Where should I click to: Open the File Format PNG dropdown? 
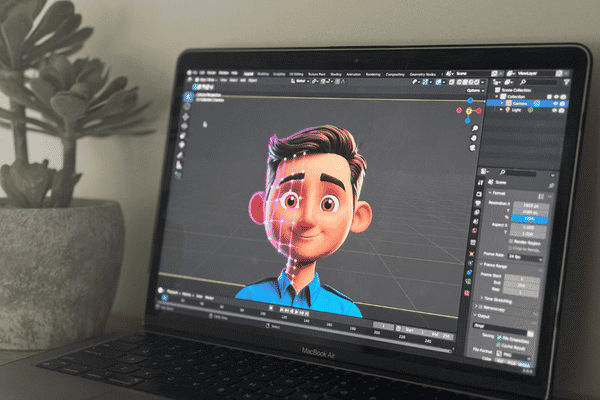(x=515, y=354)
